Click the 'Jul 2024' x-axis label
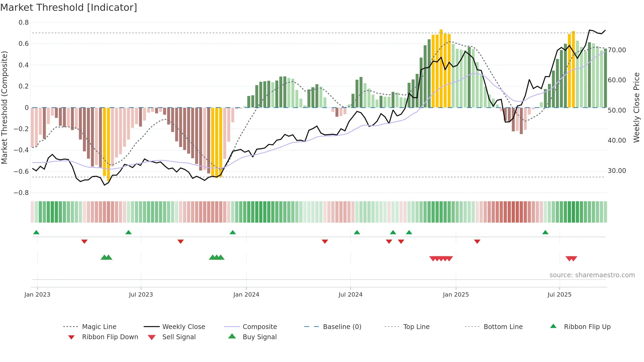 [x=350, y=294]
